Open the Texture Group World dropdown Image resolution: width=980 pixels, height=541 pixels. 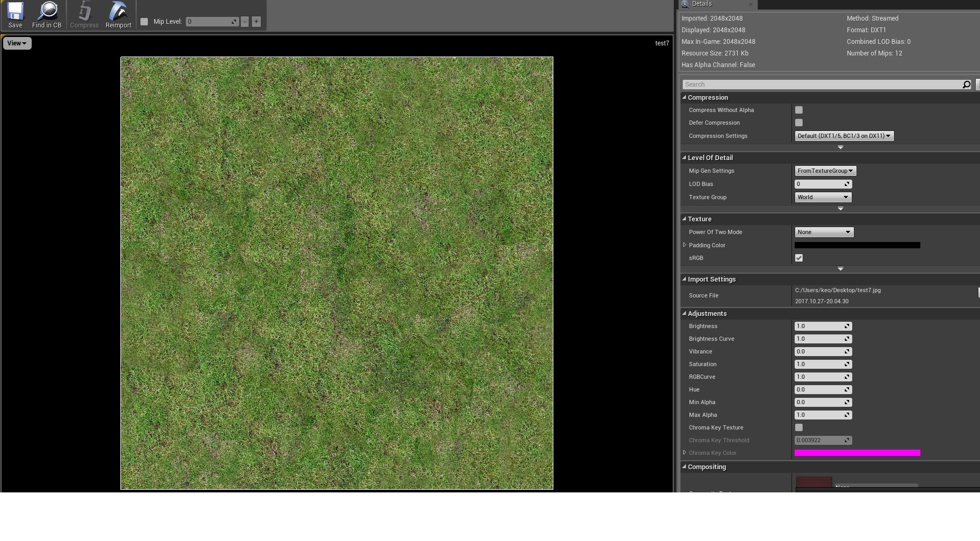[x=823, y=197]
